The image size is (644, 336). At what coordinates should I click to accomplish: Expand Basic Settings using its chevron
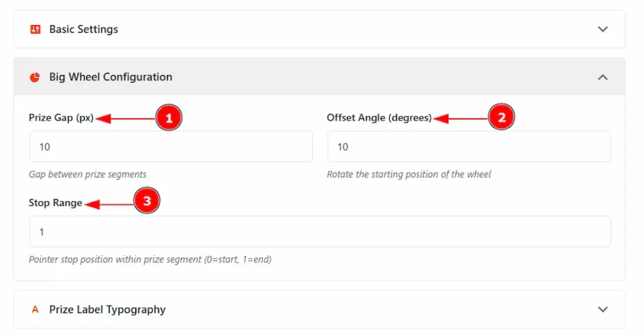click(x=602, y=30)
